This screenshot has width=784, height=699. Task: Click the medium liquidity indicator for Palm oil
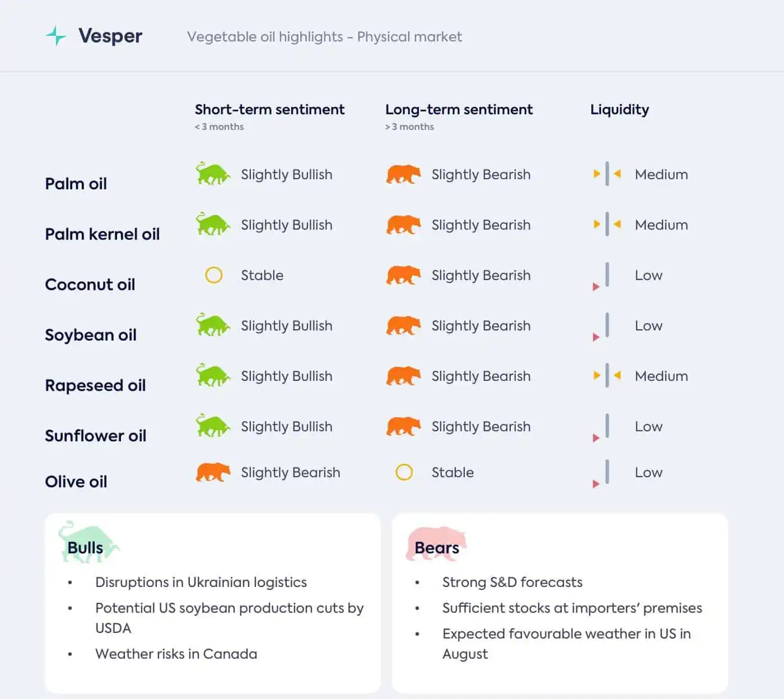(x=607, y=174)
